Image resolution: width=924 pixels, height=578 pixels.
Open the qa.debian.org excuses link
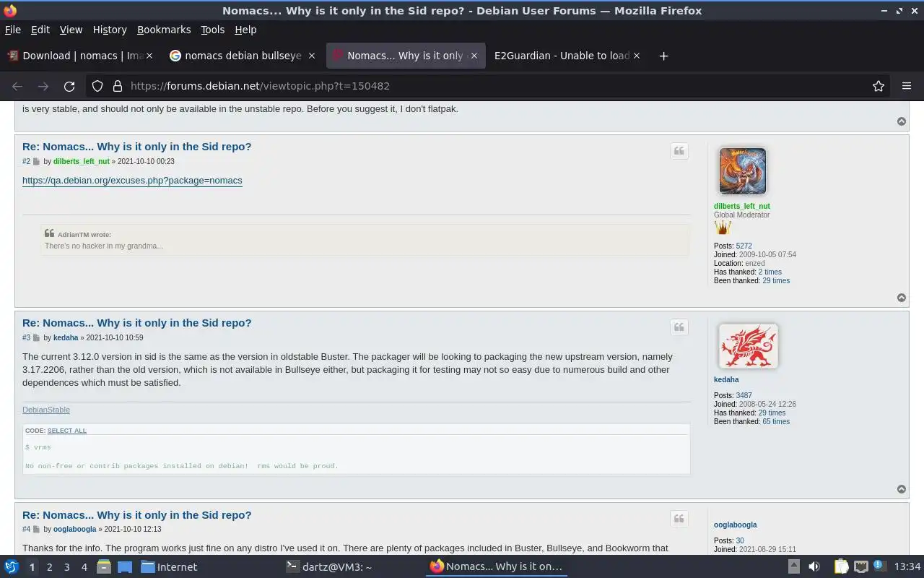click(x=132, y=181)
